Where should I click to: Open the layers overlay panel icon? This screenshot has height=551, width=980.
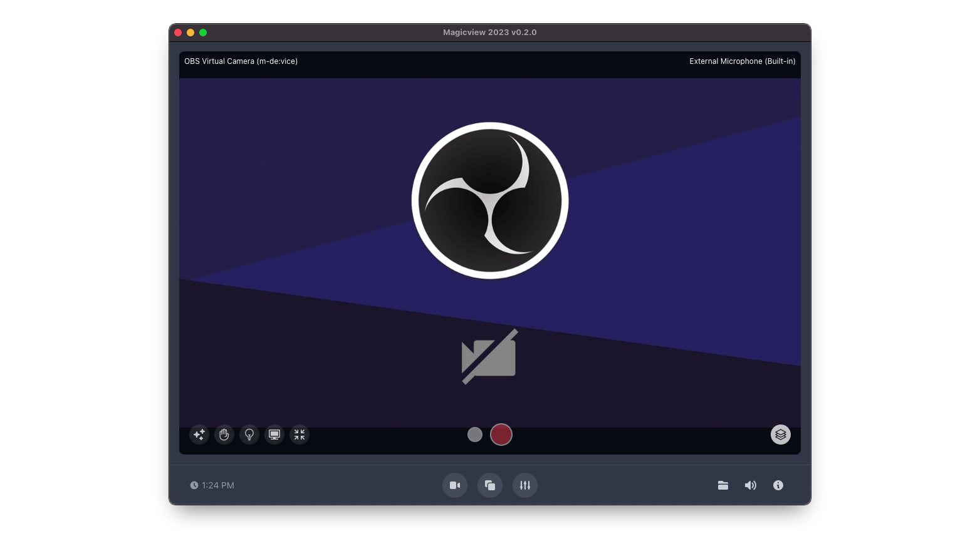tap(781, 435)
